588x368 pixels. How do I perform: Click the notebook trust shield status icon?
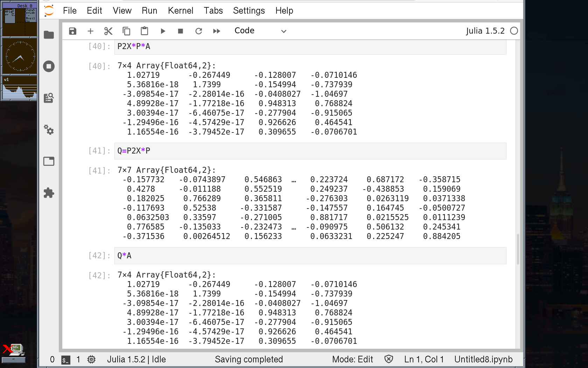tap(388, 359)
